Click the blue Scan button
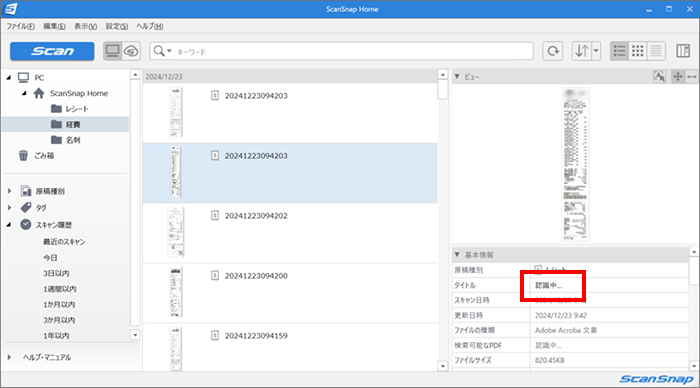The height and width of the screenshot is (388, 700). (x=52, y=51)
